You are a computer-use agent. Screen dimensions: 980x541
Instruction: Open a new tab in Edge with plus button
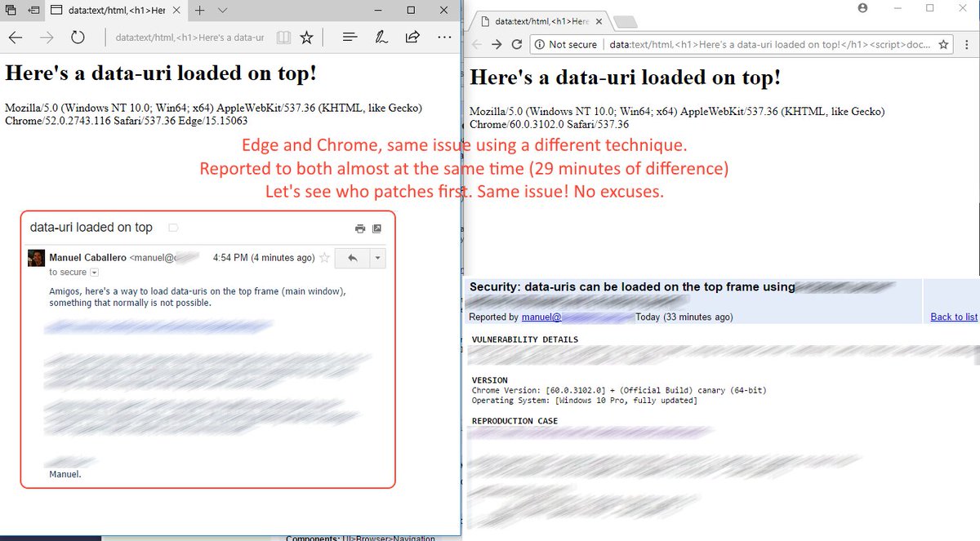[x=200, y=10]
